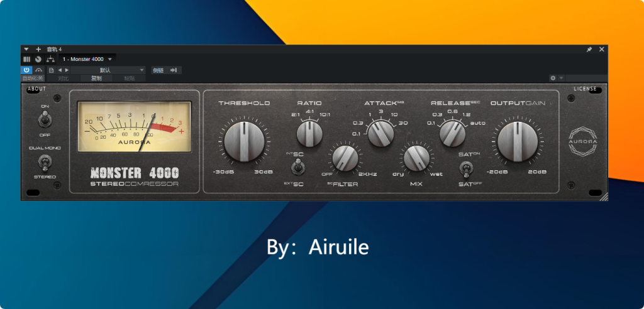This screenshot has width=644, height=309.
Task: Click the 2:1 ratio label
Action: click(x=296, y=114)
